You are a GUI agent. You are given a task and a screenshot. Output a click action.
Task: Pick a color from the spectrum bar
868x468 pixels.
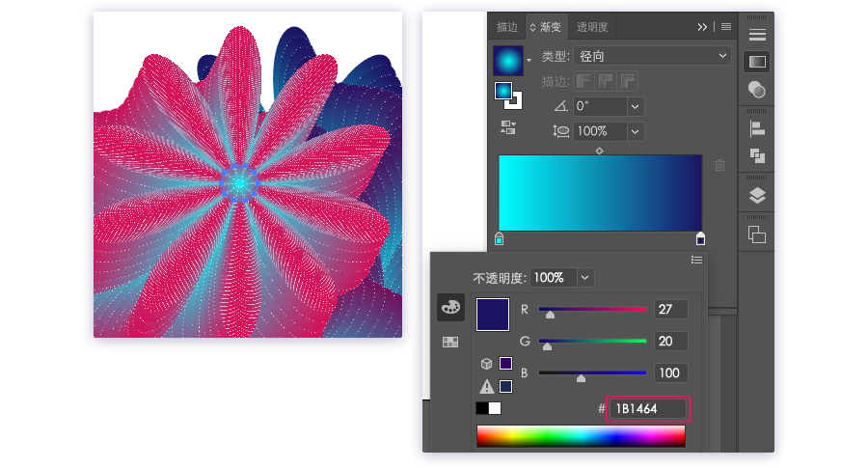(581, 436)
